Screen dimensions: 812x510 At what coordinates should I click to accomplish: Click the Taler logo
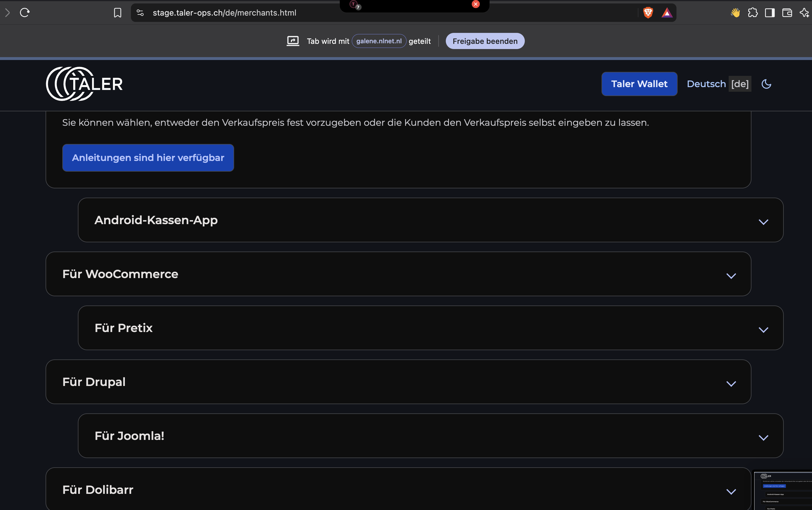click(x=84, y=84)
